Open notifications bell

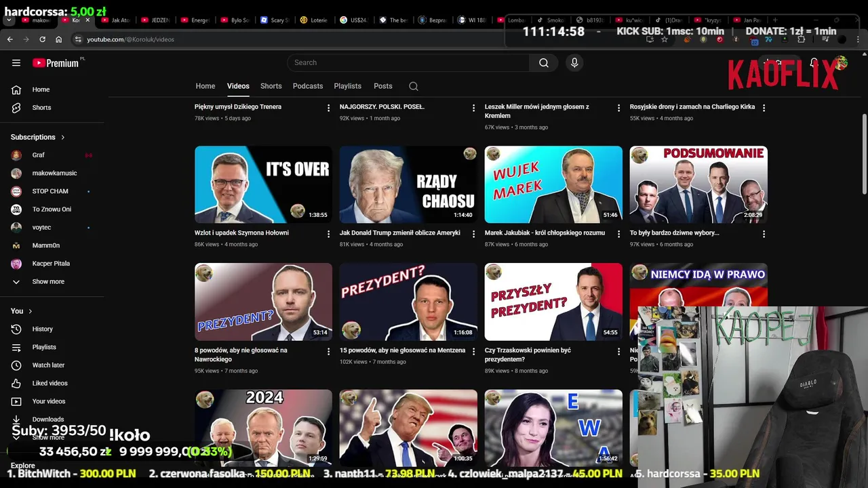click(x=814, y=63)
